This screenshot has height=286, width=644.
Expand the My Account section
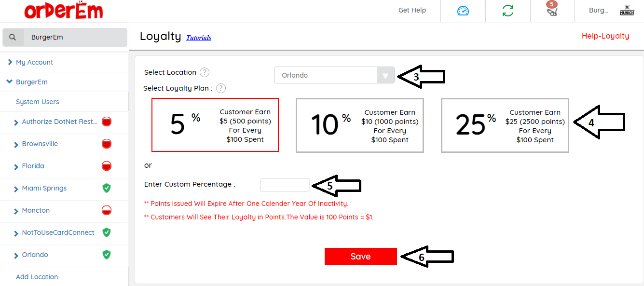pyautogui.click(x=34, y=62)
